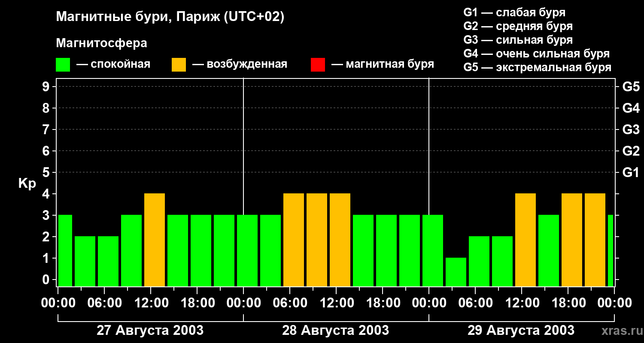The height and width of the screenshot is (343, 644).
Task: Click the green 'спокойная' legend swatch
Action: pos(63,64)
